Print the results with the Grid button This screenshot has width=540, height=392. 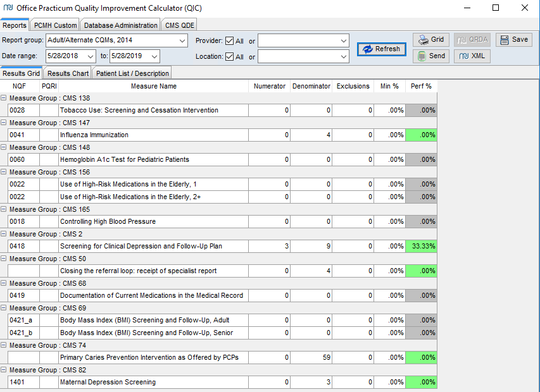[x=431, y=40]
